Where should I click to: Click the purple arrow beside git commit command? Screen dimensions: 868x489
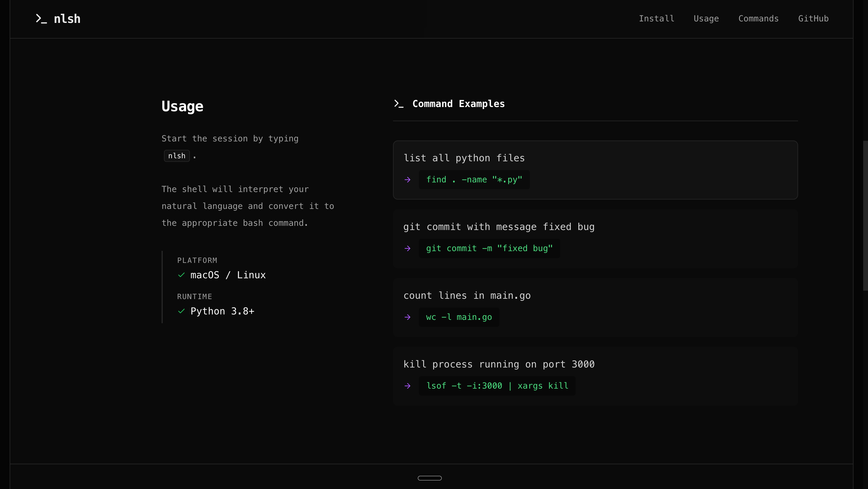click(407, 248)
